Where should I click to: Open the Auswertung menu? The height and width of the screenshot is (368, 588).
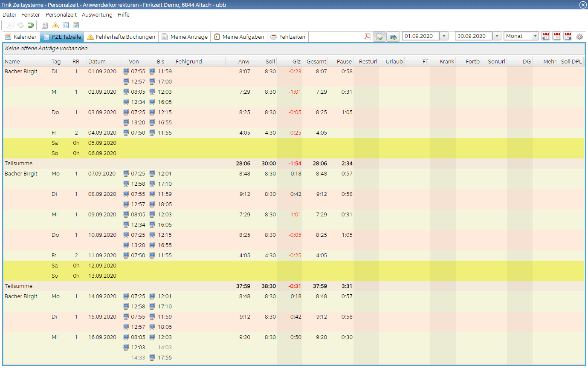[97, 15]
